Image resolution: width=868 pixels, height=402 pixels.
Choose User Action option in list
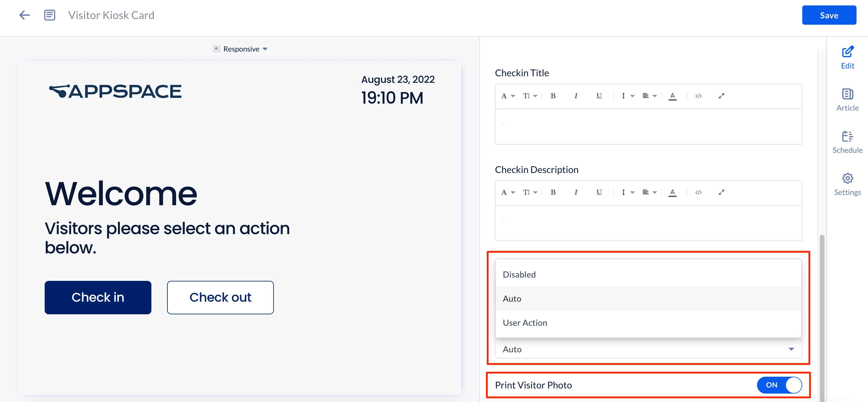[x=525, y=322]
